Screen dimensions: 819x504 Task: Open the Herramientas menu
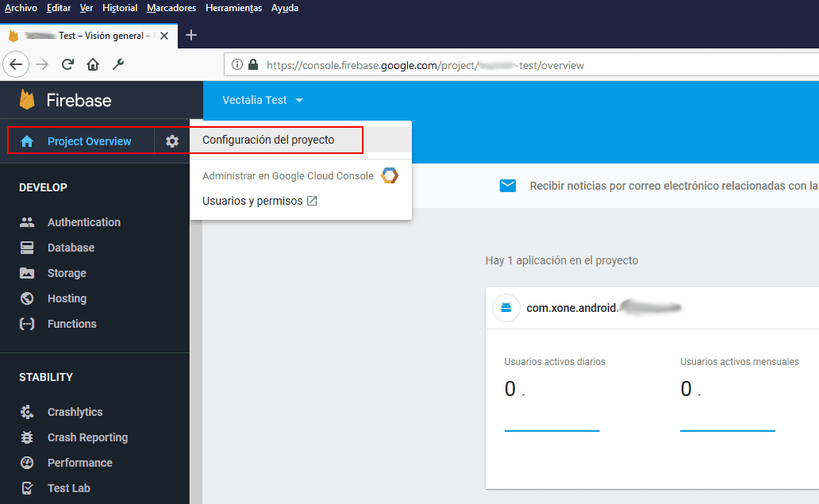point(233,8)
